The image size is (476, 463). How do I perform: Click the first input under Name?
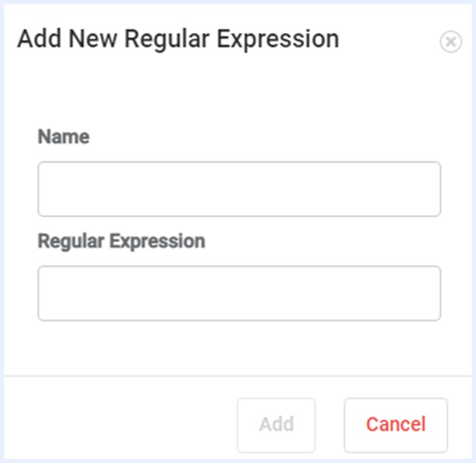coord(239,189)
